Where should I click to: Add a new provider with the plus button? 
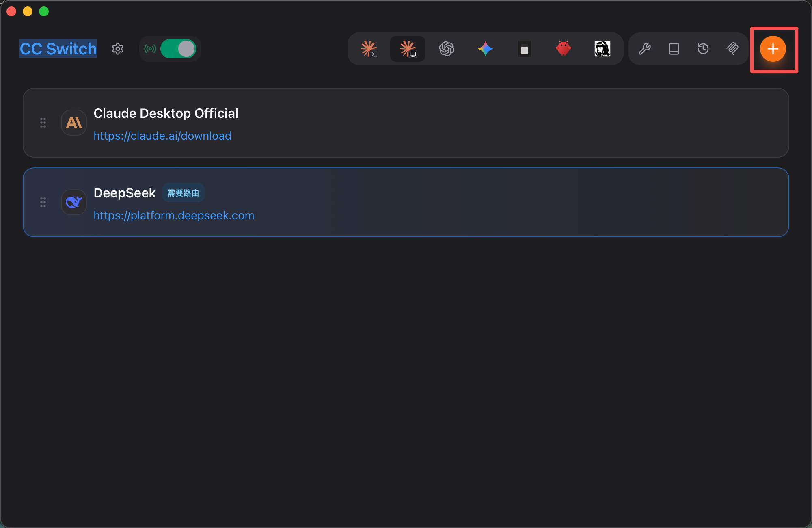773,49
